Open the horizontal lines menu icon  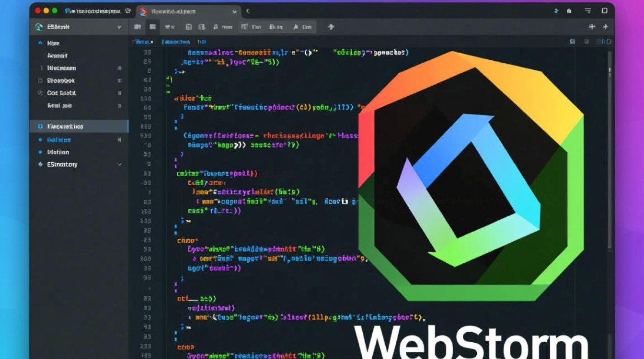click(588, 11)
